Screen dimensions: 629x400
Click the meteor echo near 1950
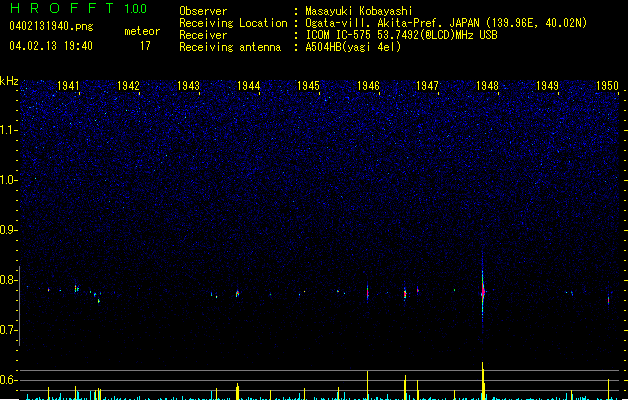click(609, 300)
